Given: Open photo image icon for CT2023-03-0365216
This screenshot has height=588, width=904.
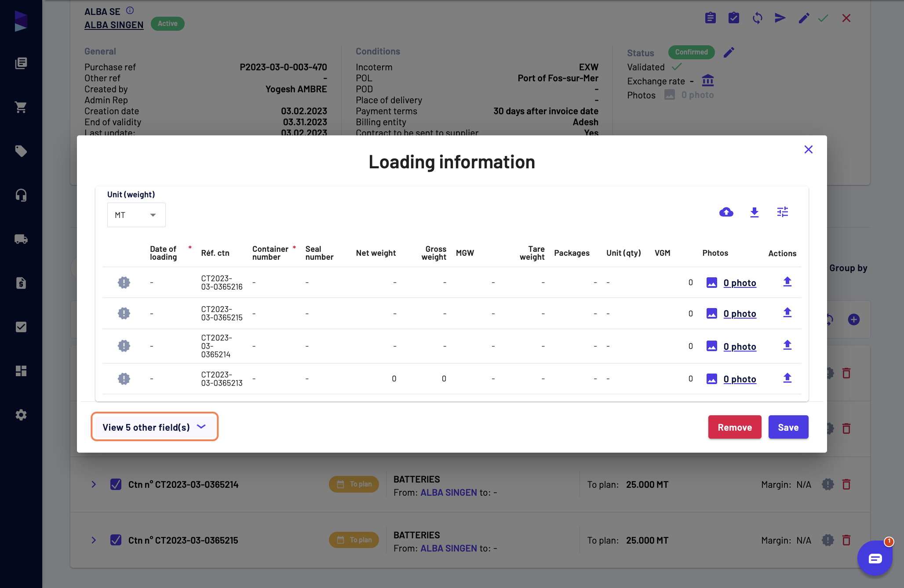Looking at the screenshot, I should tap(712, 283).
